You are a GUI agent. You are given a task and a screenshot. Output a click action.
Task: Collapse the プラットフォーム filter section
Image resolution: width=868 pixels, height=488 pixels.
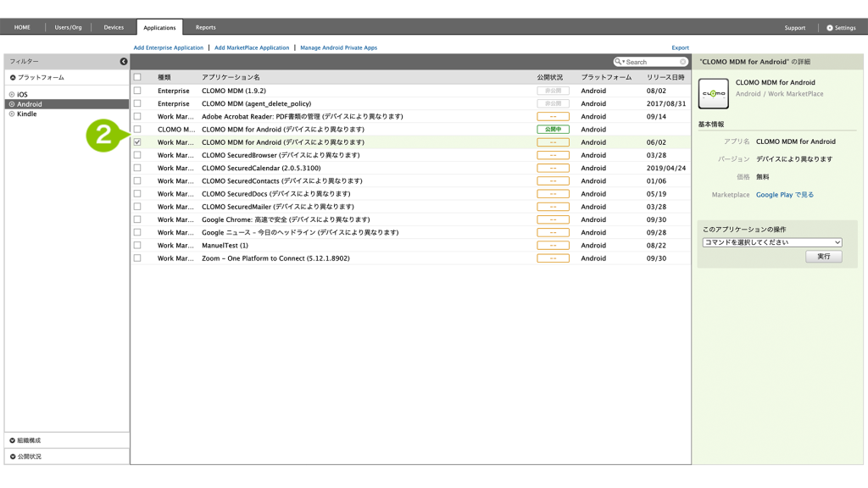coord(37,77)
